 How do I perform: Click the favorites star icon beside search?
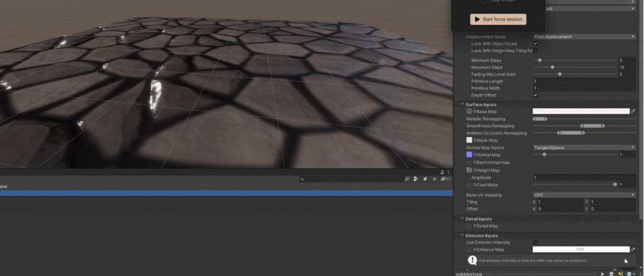[x=435, y=179]
